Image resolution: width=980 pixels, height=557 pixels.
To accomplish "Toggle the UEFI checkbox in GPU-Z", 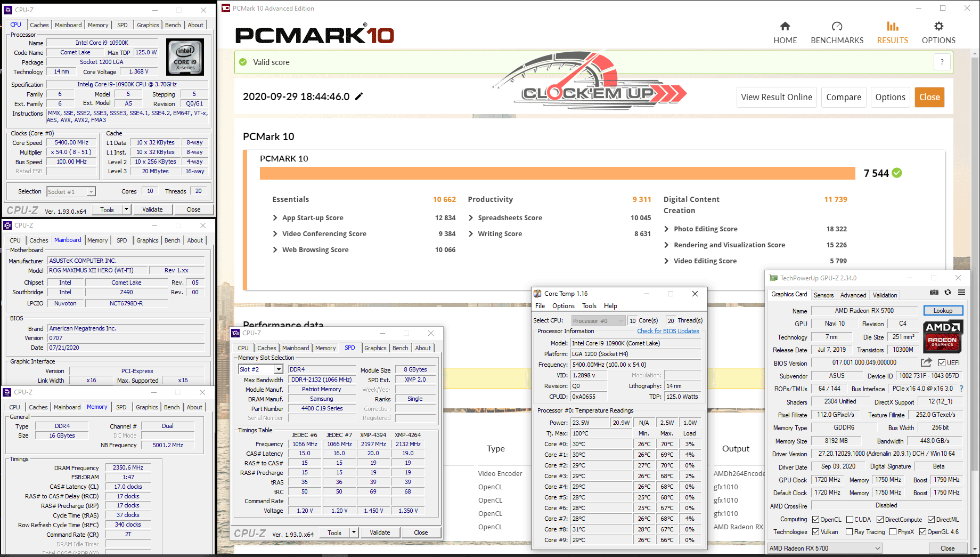I will (942, 363).
